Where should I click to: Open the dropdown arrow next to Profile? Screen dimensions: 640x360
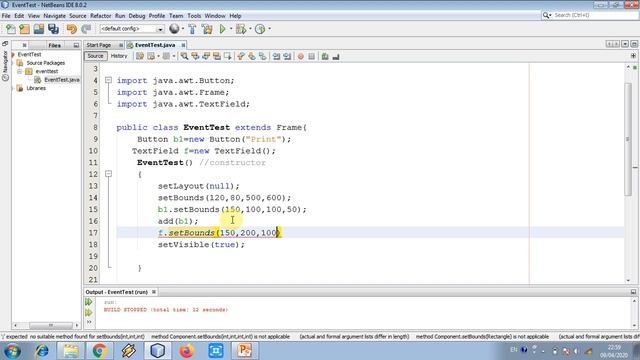coord(269,29)
